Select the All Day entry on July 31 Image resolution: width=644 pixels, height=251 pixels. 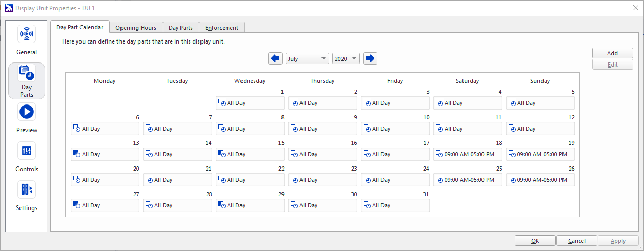click(x=395, y=205)
